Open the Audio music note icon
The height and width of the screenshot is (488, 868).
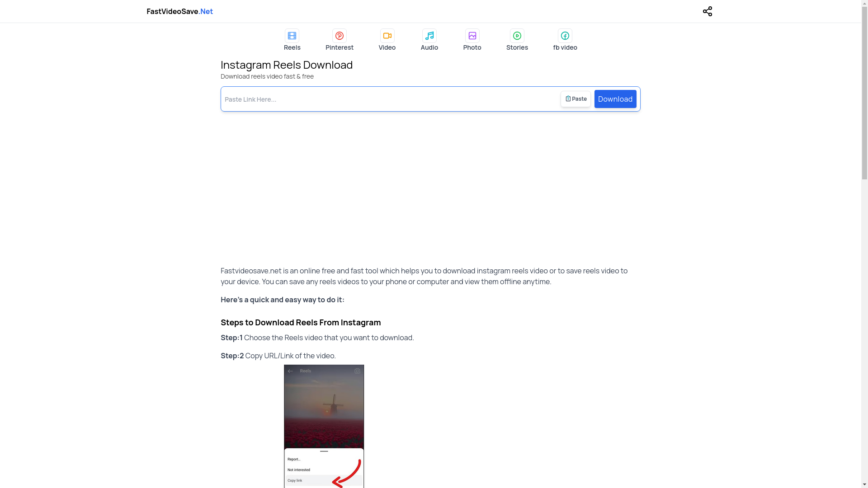[429, 36]
